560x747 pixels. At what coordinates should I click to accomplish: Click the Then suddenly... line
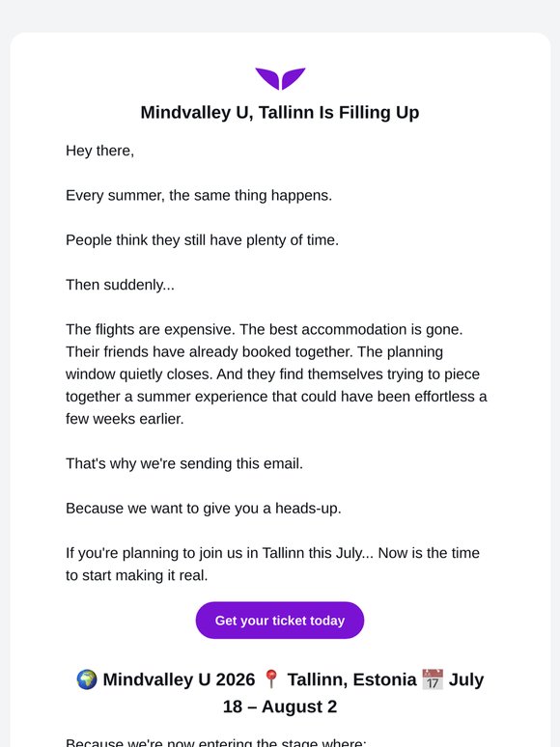[120, 285]
